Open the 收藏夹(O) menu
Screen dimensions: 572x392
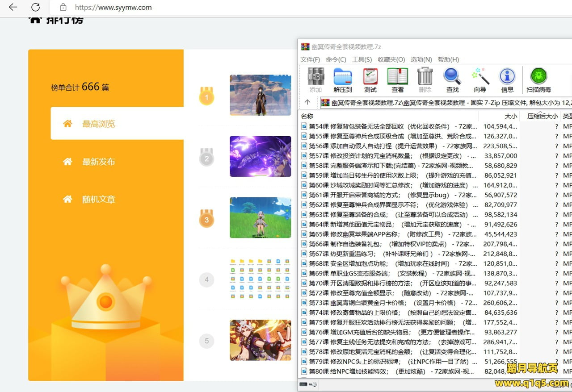click(x=391, y=59)
